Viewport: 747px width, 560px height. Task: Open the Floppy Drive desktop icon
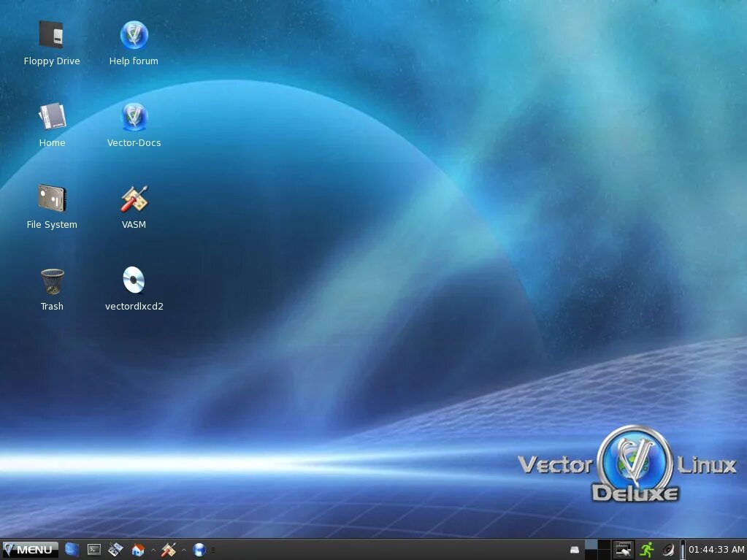tap(51, 43)
